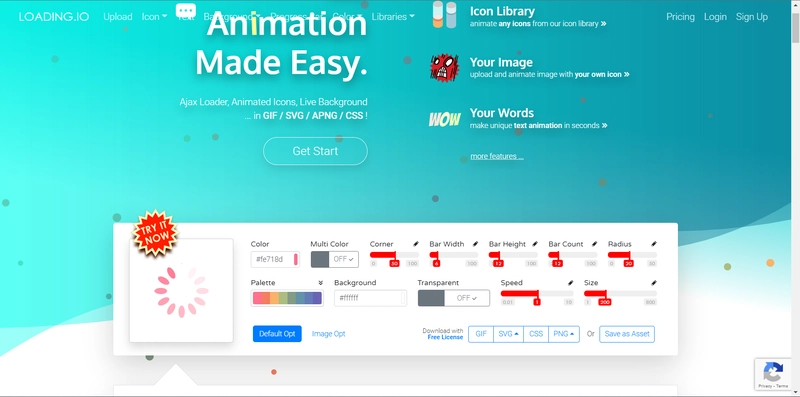This screenshot has width=800, height=397.
Task: Open the Pricing page from navbar
Action: pos(680,17)
